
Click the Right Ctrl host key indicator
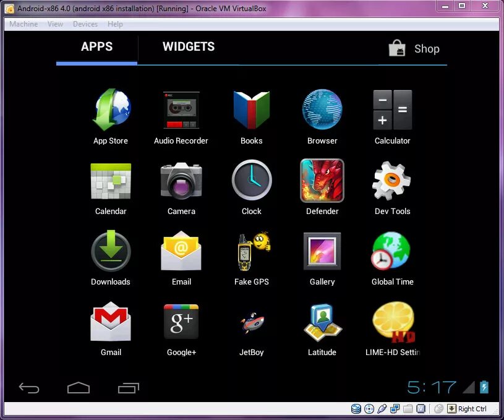pyautogui.click(x=467, y=409)
